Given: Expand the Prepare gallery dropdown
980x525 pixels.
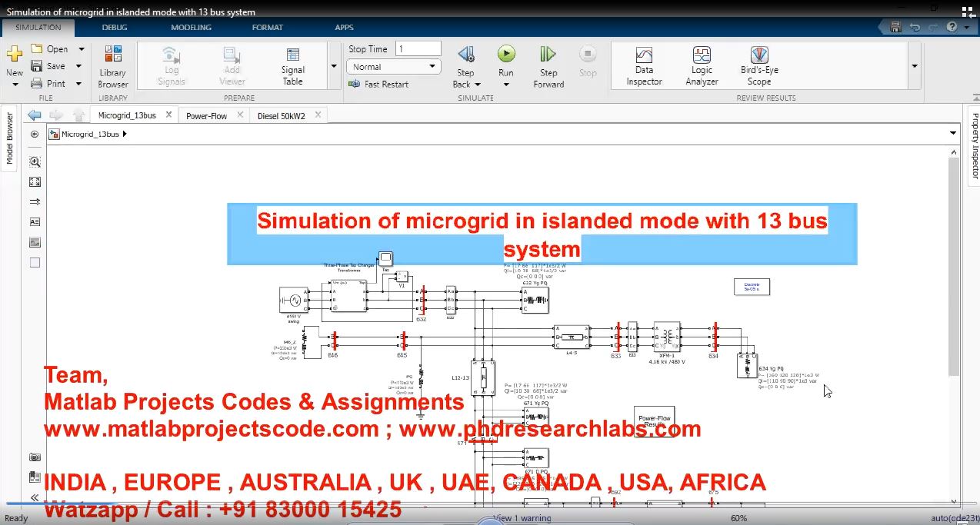Looking at the screenshot, I should (334, 66).
